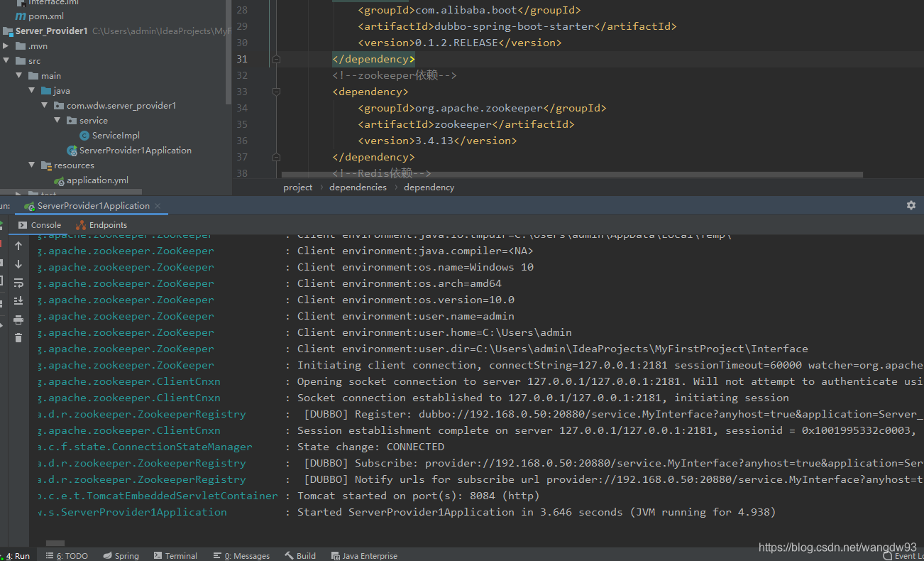Select the Server_Provider1 module node

[x=52, y=31]
